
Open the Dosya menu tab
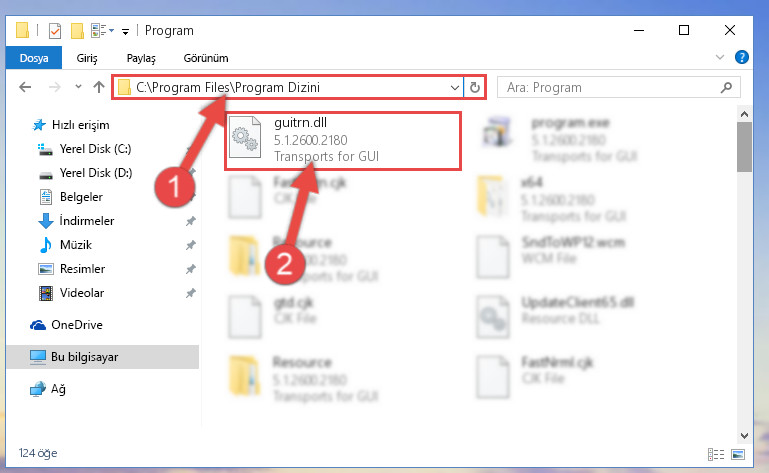tap(34, 58)
